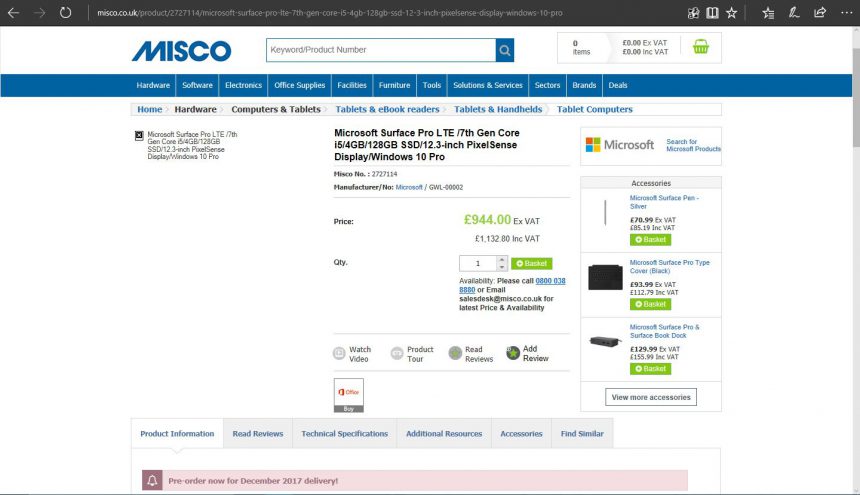Open the Facilities menu
This screenshot has width=860, height=495.
coord(352,86)
